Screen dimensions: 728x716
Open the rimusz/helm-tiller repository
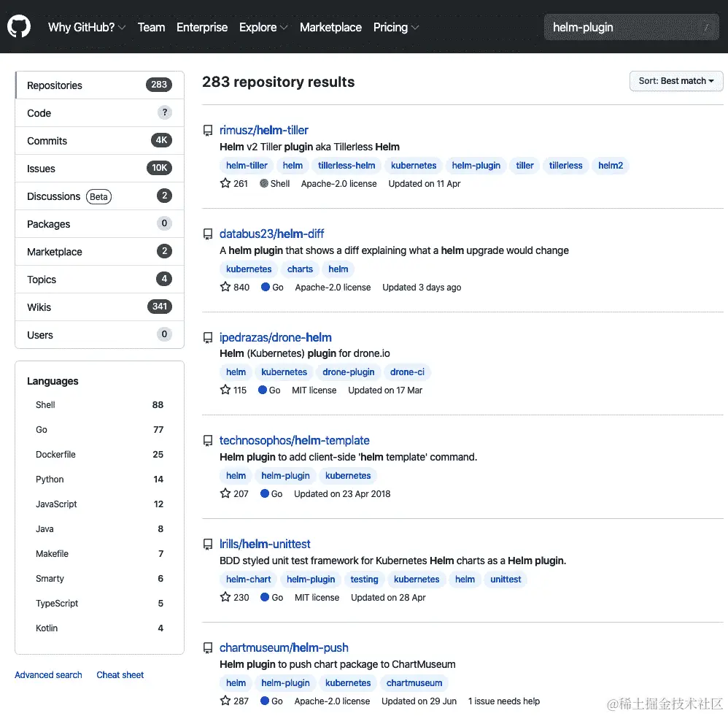click(264, 130)
